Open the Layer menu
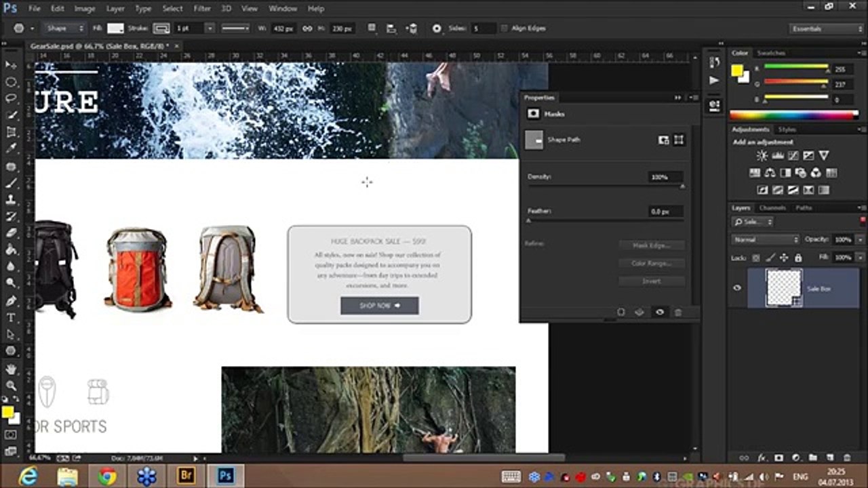The height and width of the screenshot is (488, 868). point(115,9)
